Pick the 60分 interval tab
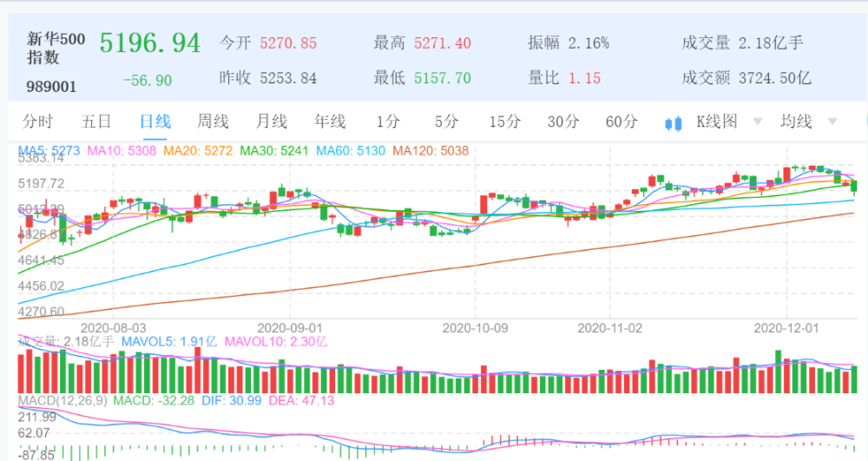Viewport: 868px width, 461px height. pos(621,122)
